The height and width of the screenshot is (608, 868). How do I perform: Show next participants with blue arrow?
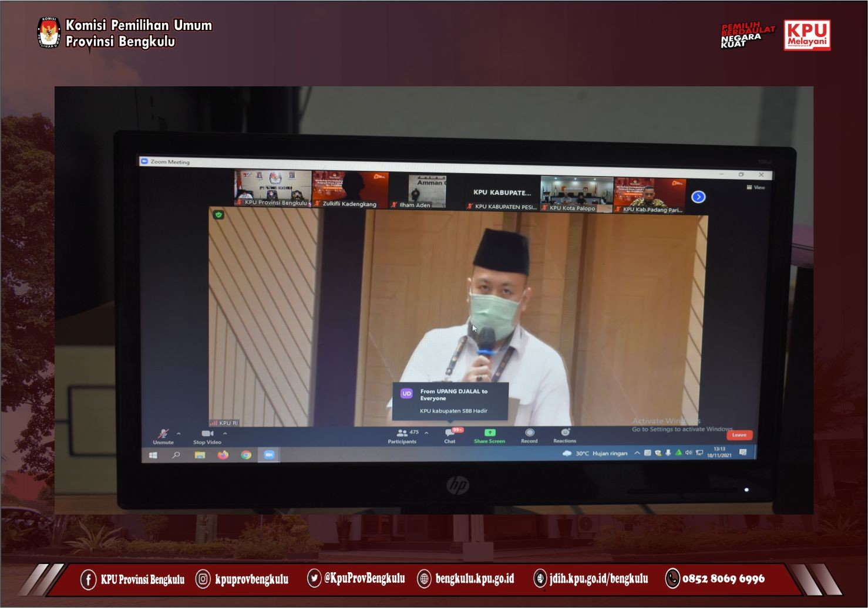pos(698,197)
